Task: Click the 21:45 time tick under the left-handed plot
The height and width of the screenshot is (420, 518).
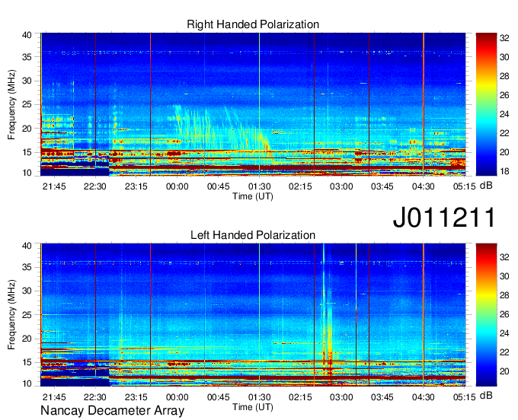Action: pyautogui.click(x=54, y=397)
